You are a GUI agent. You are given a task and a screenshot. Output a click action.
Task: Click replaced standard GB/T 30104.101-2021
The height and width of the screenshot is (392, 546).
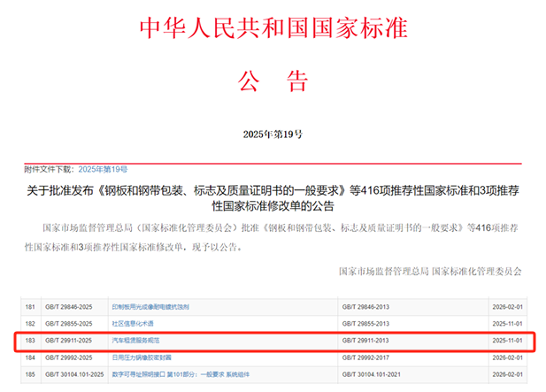coord(371,374)
